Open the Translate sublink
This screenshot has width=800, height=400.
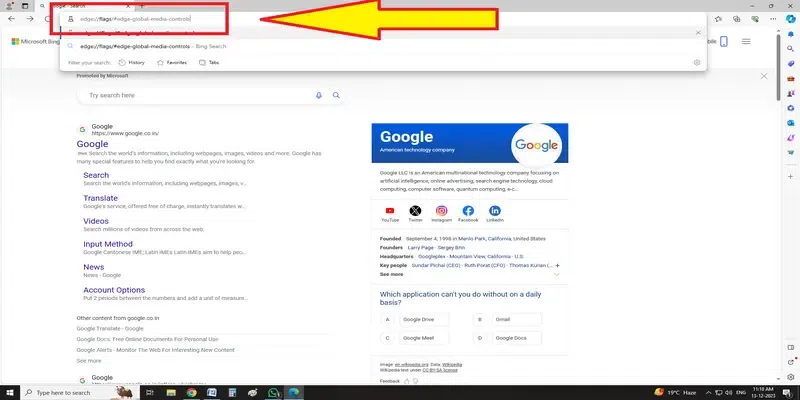pyautogui.click(x=101, y=198)
